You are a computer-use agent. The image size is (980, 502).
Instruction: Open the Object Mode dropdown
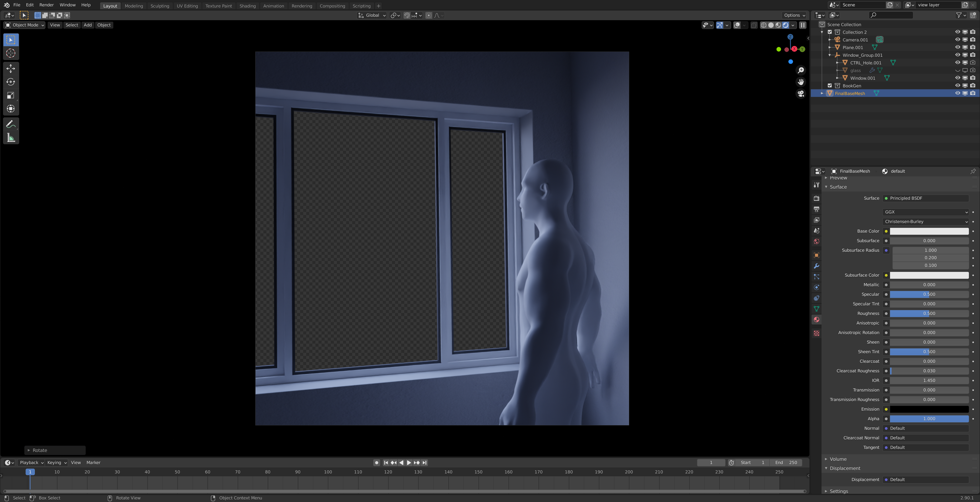tap(25, 25)
